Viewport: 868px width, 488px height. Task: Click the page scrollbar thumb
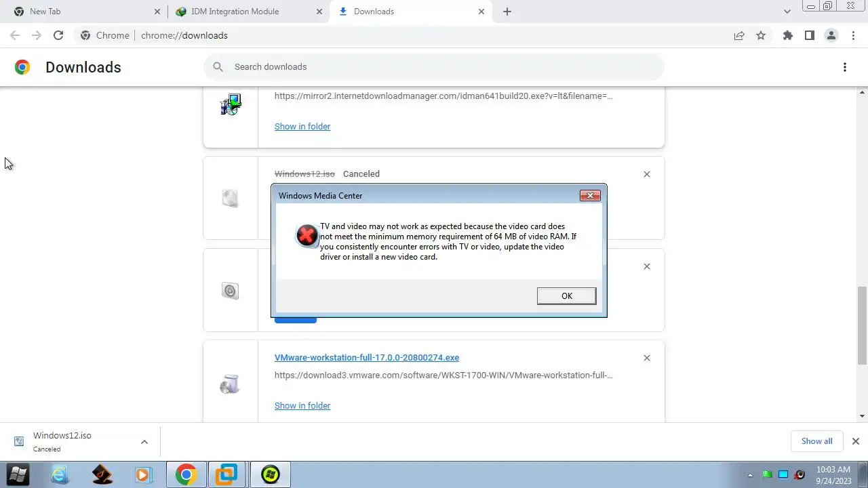[862, 325]
